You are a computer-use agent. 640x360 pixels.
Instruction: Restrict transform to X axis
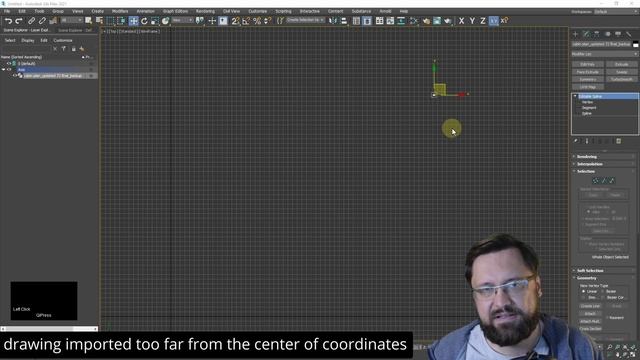[461, 20]
